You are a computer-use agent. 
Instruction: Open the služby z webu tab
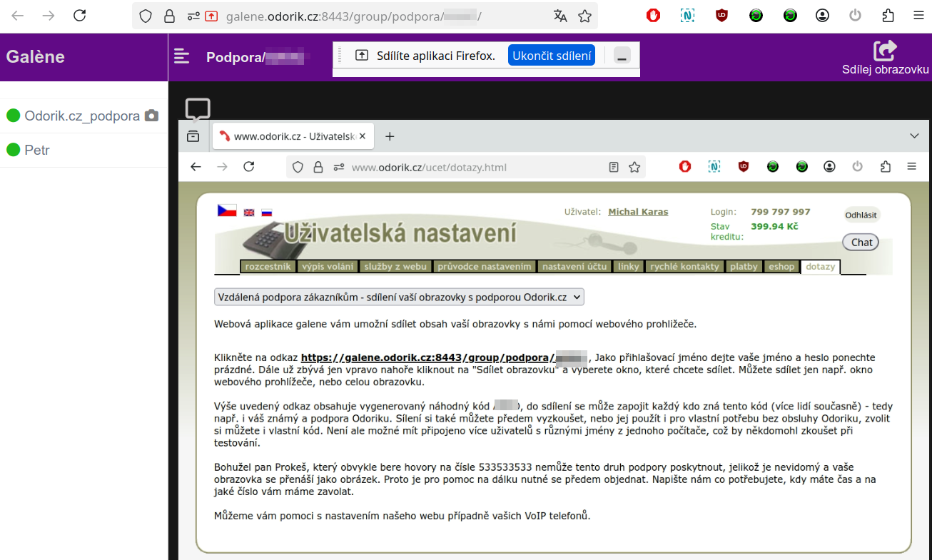pos(395,267)
